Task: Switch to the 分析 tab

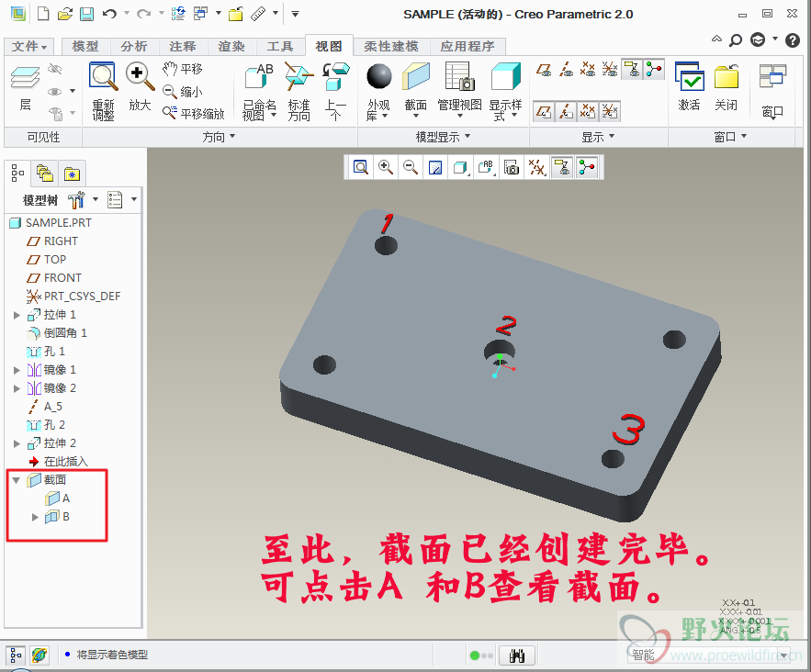Action: pyautogui.click(x=134, y=47)
